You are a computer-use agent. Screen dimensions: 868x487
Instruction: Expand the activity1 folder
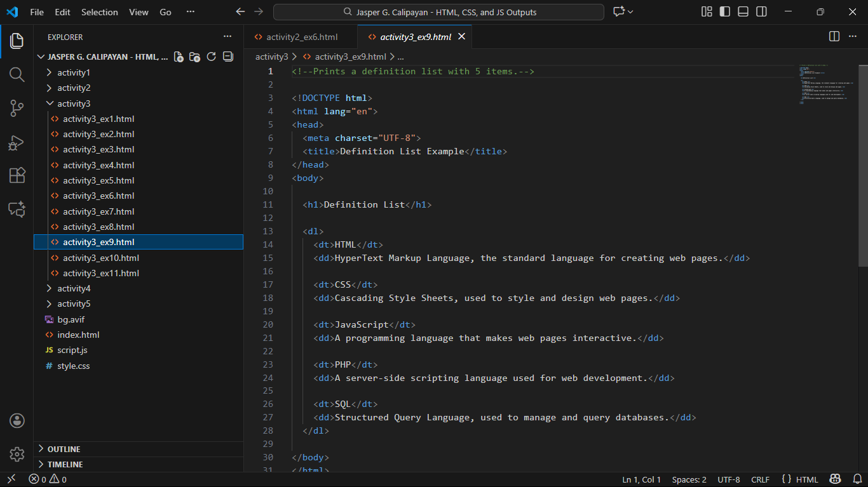(x=74, y=72)
